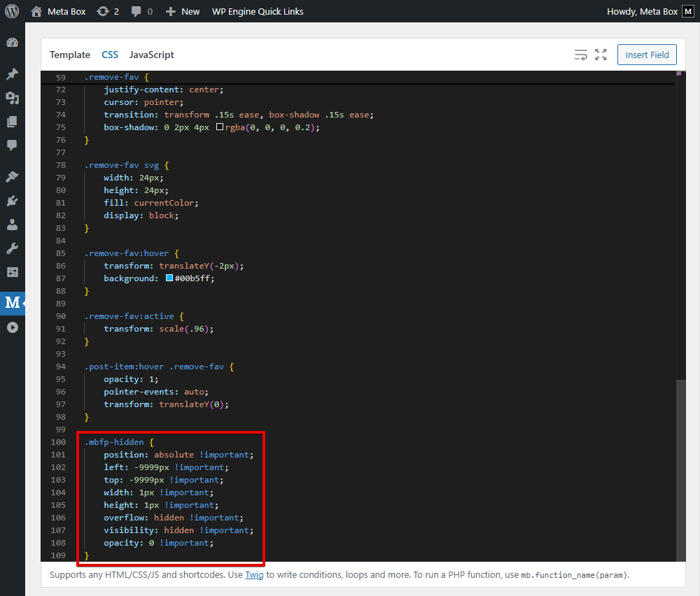The height and width of the screenshot is (596, 700).
Task: Switch to the CSS tab
Action: (x=110, y=55)
